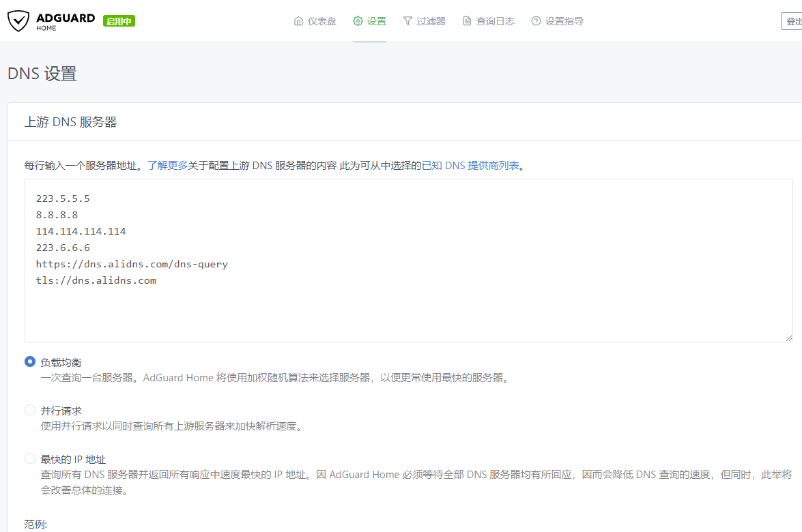Image resolution: width=802 pixels, height=532 pixels.
Task: Click the 8.8.8.8 server line
Action: coord(57,215)
